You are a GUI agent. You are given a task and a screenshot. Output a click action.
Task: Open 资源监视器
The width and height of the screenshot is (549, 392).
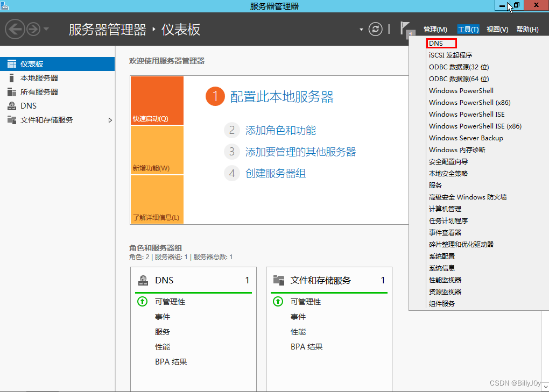point(445,292)
